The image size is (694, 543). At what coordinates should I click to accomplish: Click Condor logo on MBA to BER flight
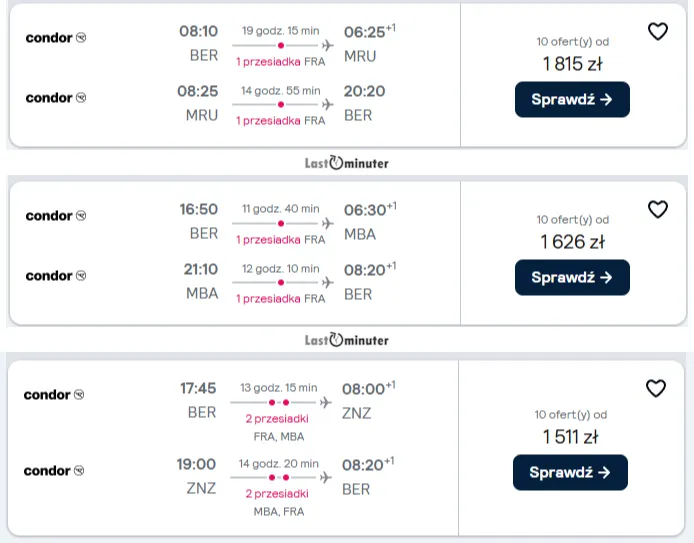pyautogui.click(x=56, y=276)
